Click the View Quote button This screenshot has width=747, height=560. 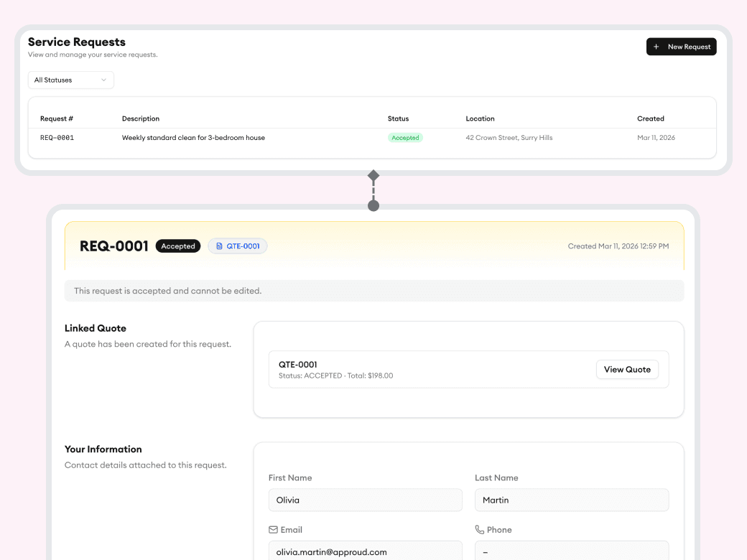pyautogui.click(x=627, y=369)
